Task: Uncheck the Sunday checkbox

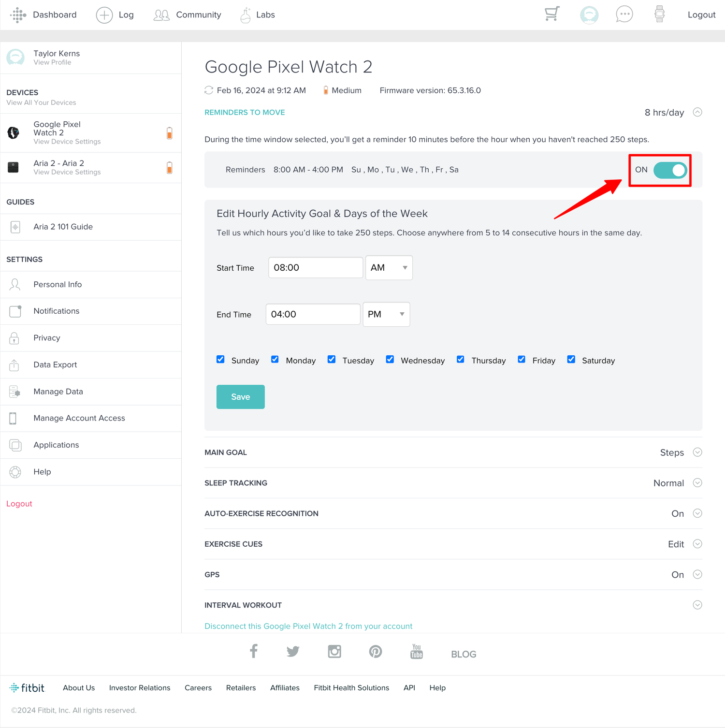Action: [221, 360]
